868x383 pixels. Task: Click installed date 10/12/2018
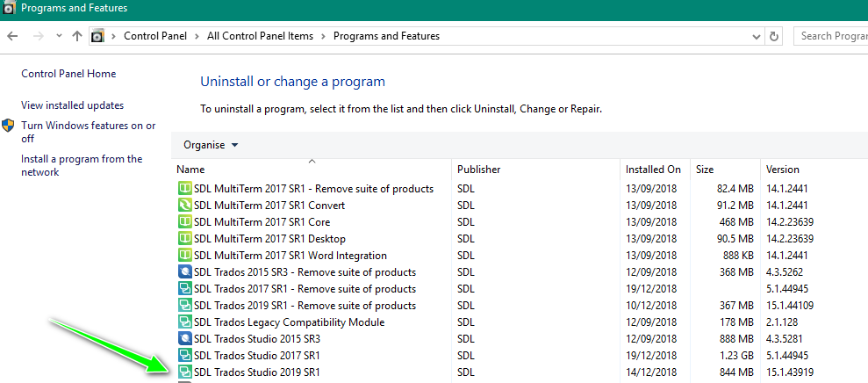pyautogui.click(x=651, y=306)
